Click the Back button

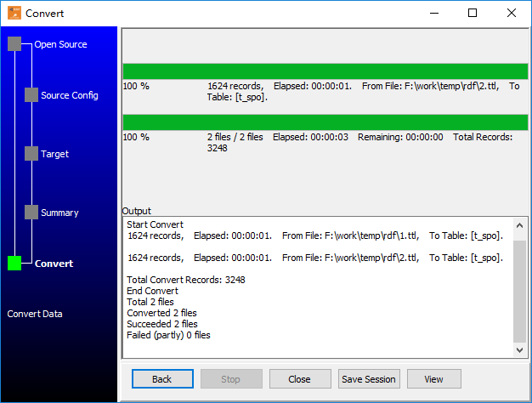point(162,379)
